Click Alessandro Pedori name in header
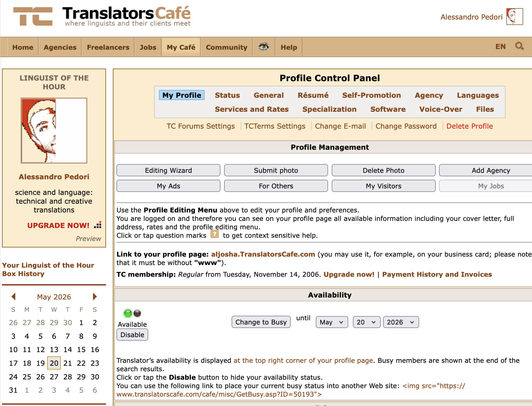This screenshot has height=406, width=532. click(472, 17)
